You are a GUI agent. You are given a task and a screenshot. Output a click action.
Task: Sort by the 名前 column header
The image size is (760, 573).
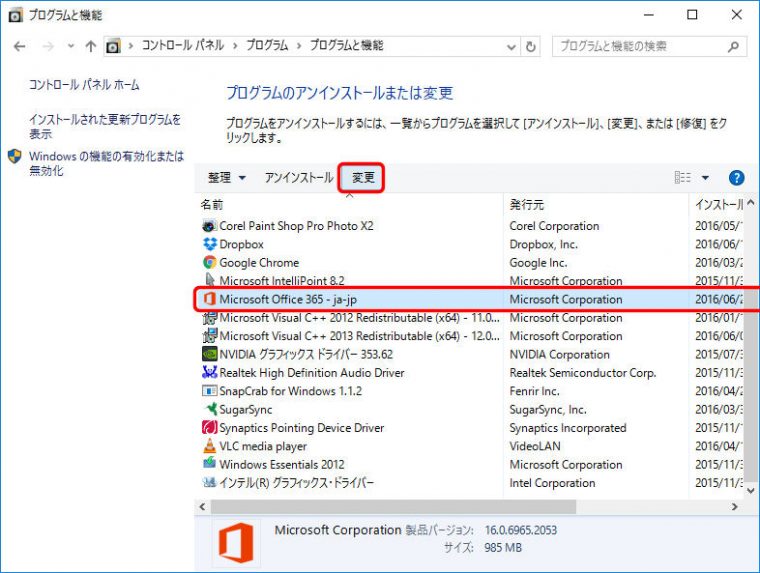(x=349, y=204)
